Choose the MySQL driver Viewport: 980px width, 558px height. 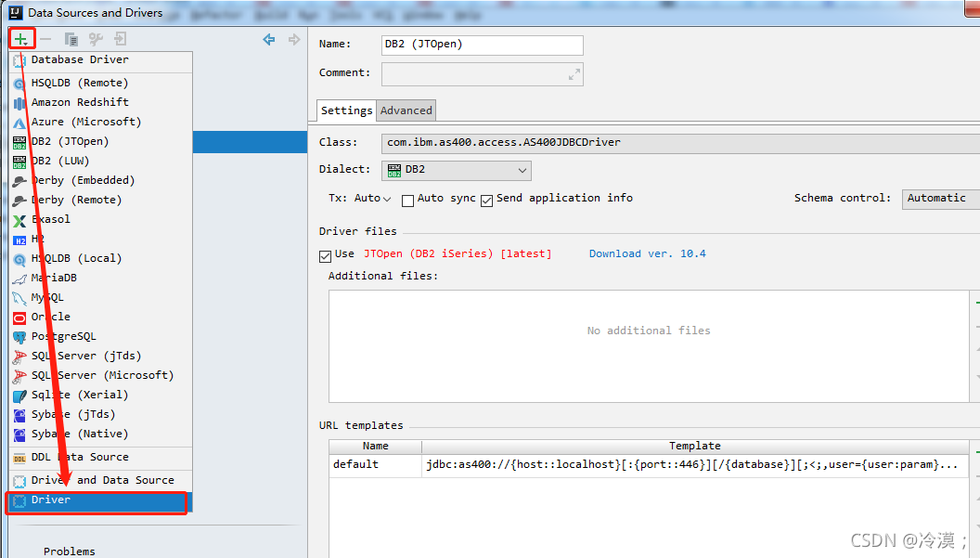[x=100, y=297]
